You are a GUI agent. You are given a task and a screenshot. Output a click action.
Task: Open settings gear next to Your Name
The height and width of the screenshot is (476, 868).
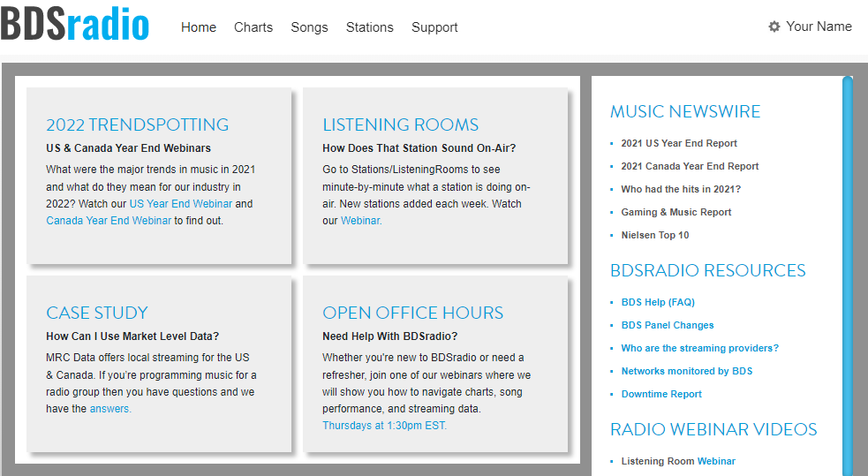coord(774,26)
